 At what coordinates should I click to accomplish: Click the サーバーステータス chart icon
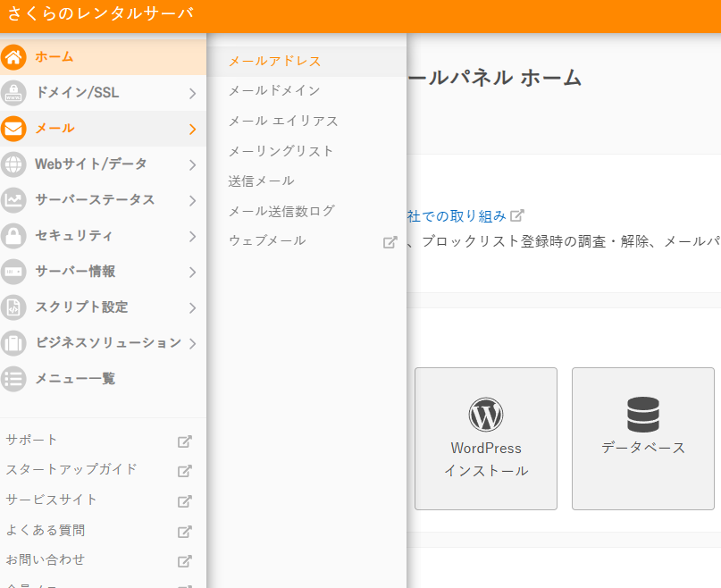[13, 200]
